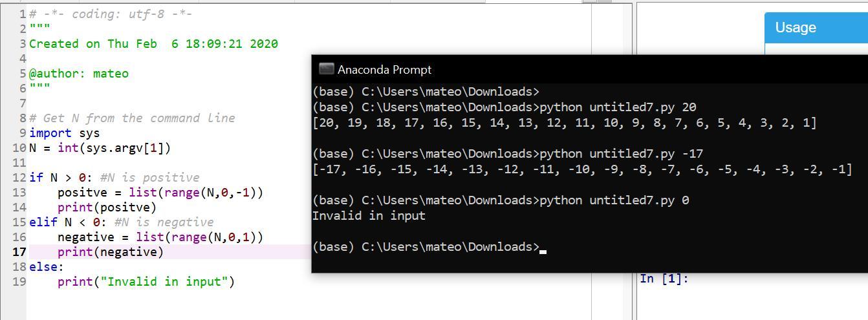This screenshot has height=320, width=868.
Task: Click line number 1 in the editor gutter
Action: tap(23, 14)
